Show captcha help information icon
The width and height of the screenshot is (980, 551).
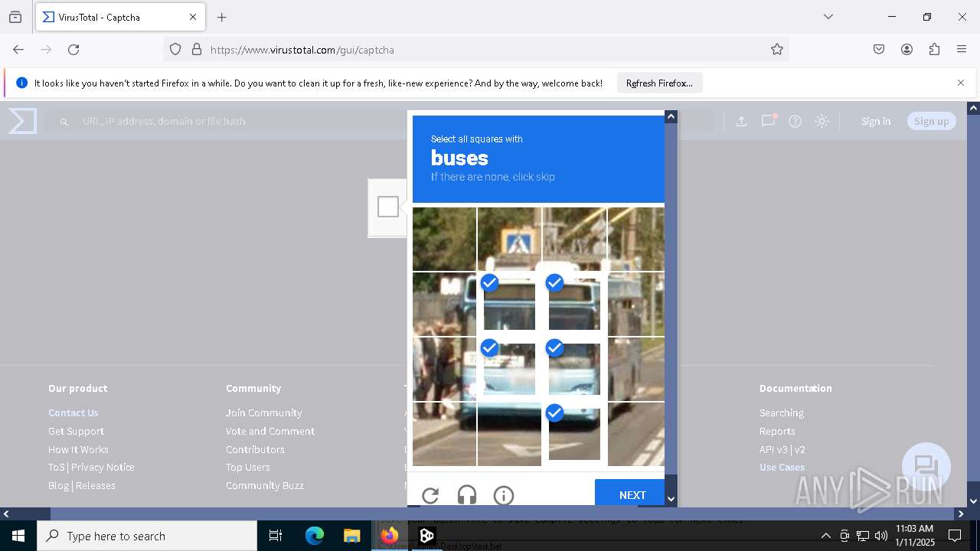coord(504,495)
